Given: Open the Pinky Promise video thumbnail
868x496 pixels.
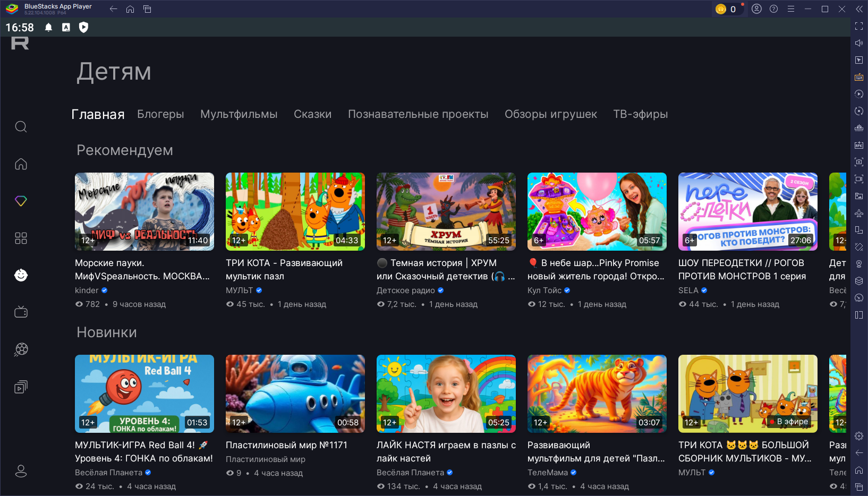Looking at the screenshot, I should [x=597, y=211].
